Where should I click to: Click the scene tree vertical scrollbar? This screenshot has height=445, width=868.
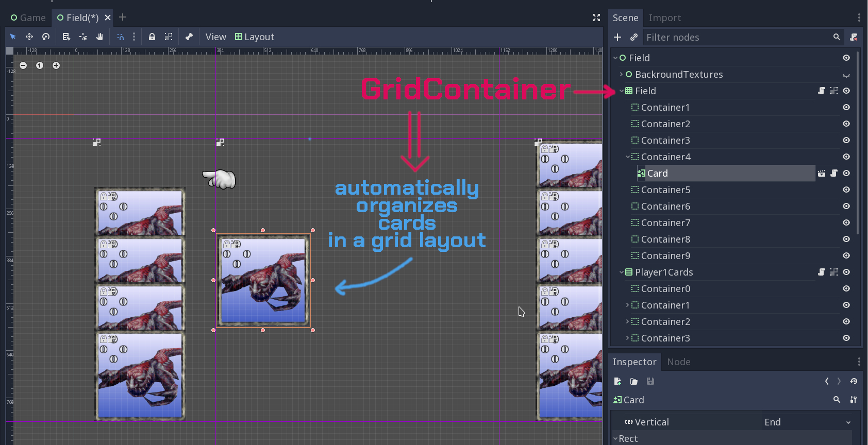tap(858, 143)
